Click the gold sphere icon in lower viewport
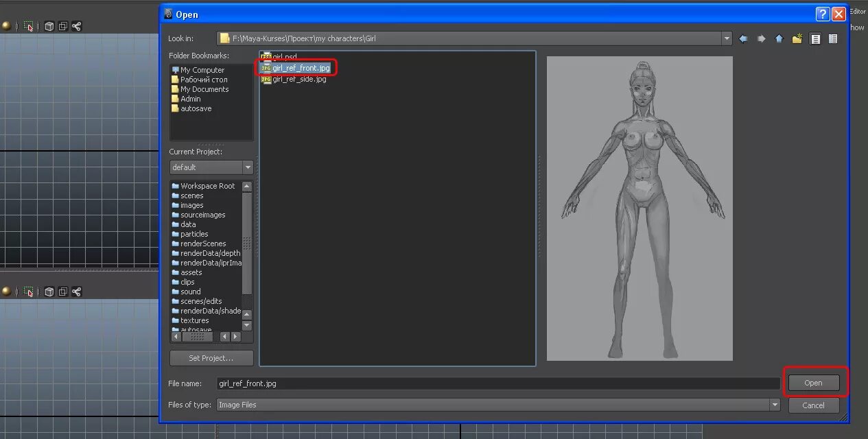This screenshot has height=439, width=868. coord(6,292)
